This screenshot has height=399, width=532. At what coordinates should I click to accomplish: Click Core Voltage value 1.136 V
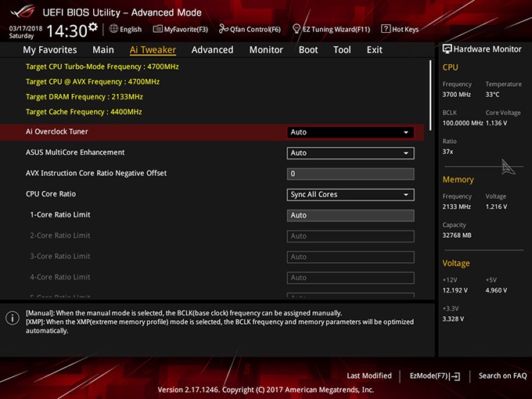coord(496,123)
